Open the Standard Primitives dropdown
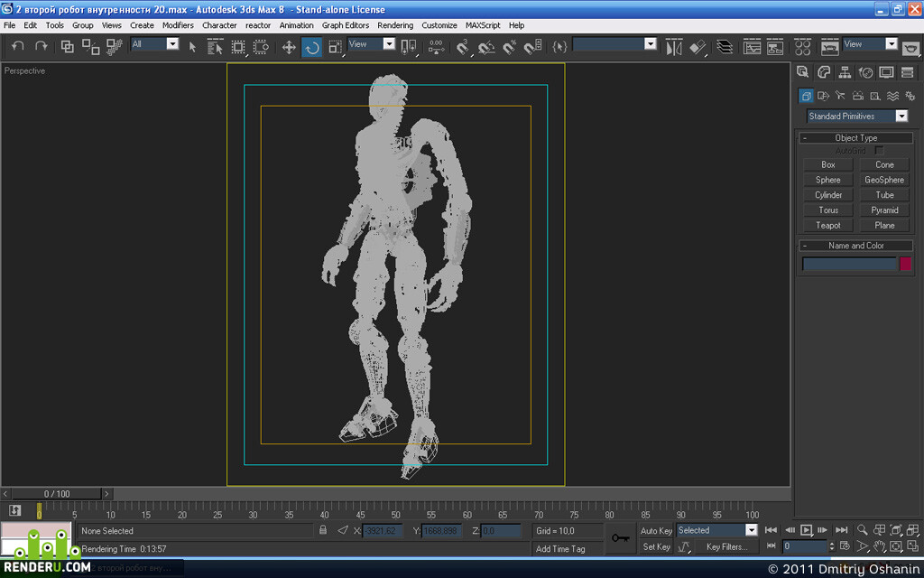 (857, 117)
